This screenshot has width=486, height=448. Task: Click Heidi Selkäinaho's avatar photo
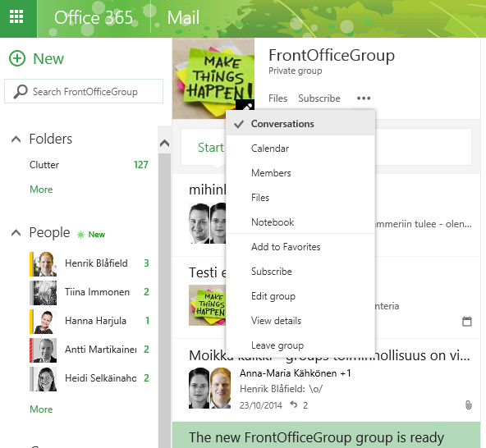[x=45, y=379]
